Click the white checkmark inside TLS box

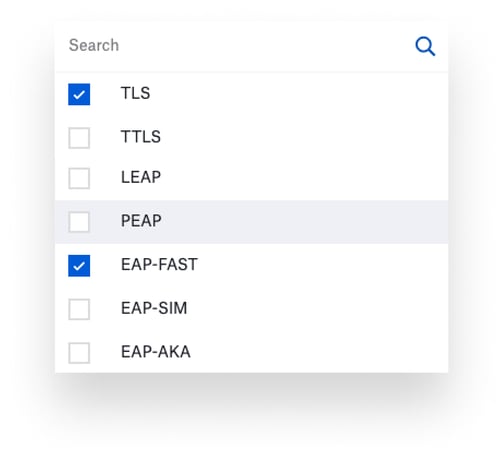tap(79, 95)
